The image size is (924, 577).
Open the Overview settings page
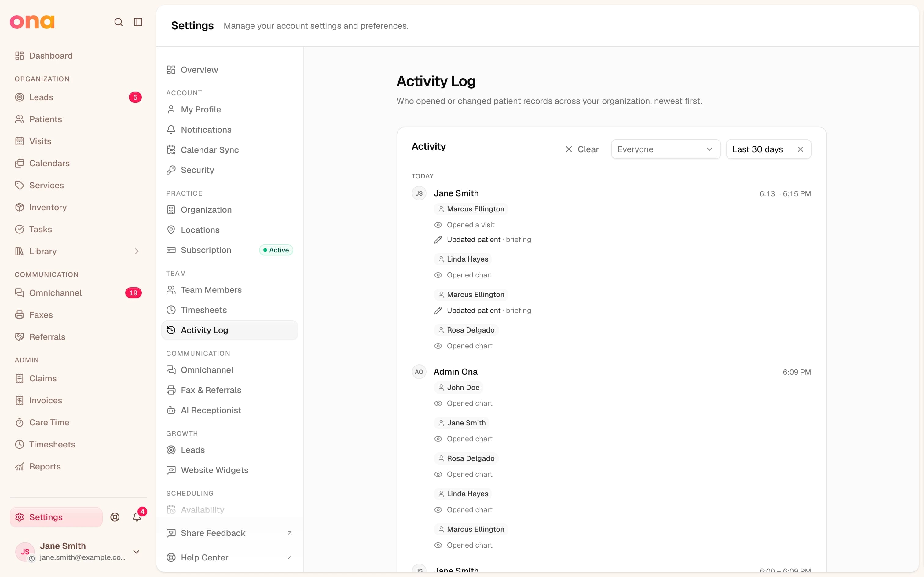pos(230,70)
